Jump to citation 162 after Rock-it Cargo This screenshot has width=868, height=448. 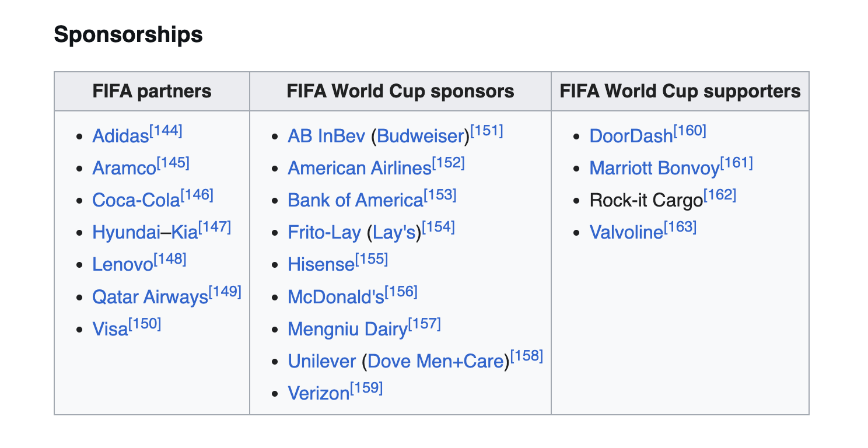click(x=720, y=195)
